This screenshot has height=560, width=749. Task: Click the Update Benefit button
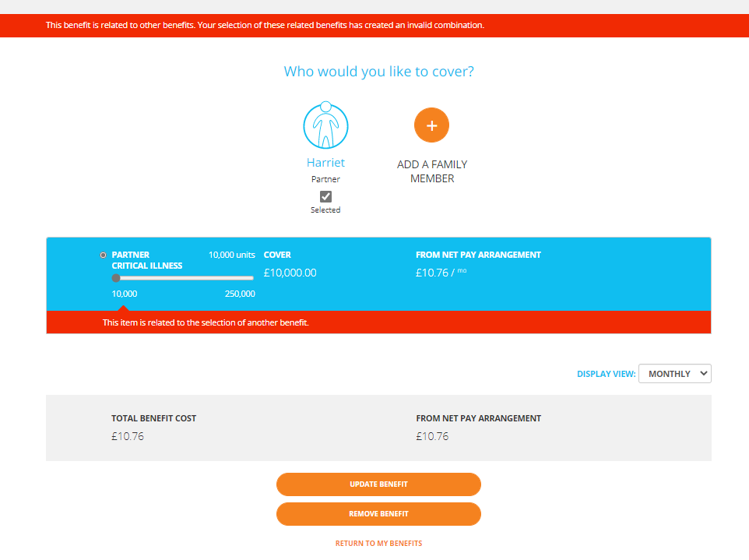click(378, 484)
